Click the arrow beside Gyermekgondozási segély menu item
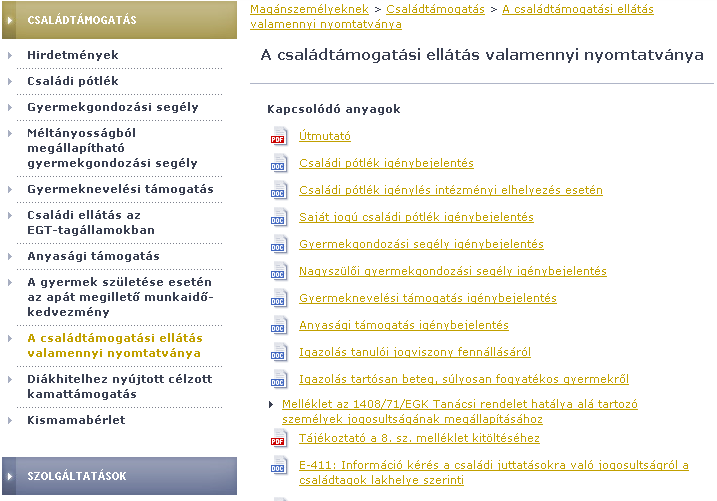 [10, 107]
